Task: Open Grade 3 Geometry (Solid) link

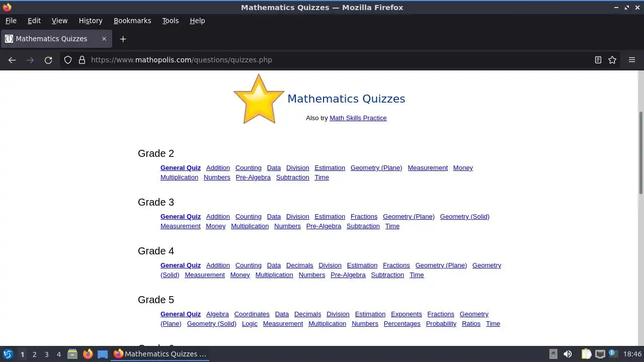Action: coord(464,217)
